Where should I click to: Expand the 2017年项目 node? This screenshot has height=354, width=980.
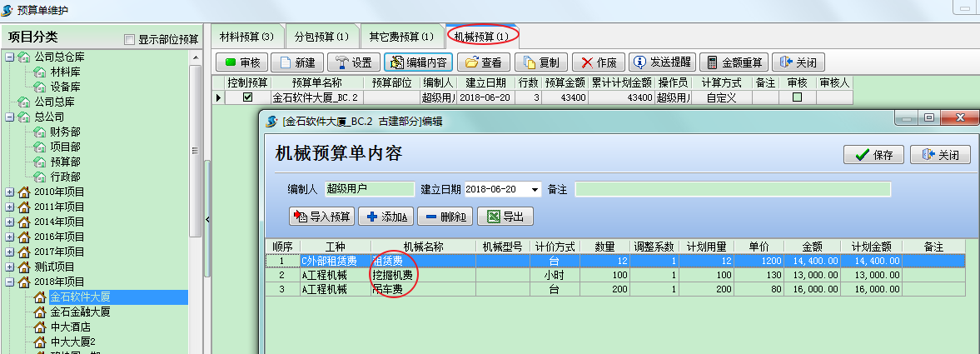(x=9, y=252)
